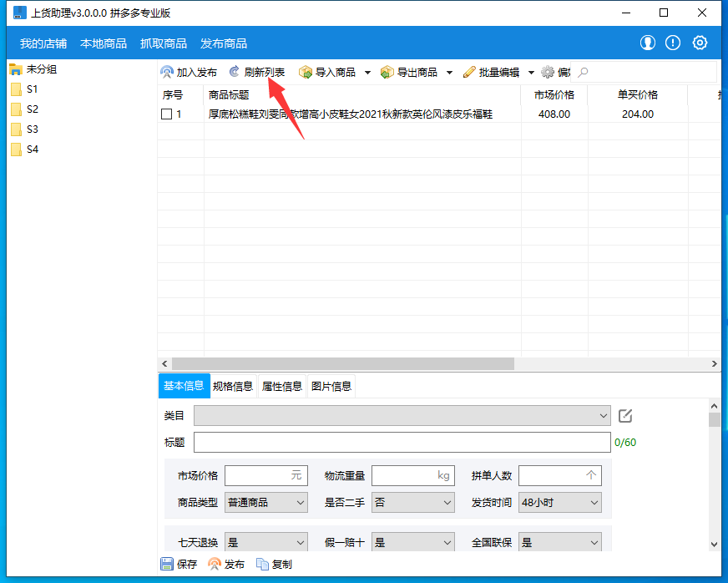Expand the 导入商品 dropdown arrow
This screenshot has height=583, width=728.
367,73
